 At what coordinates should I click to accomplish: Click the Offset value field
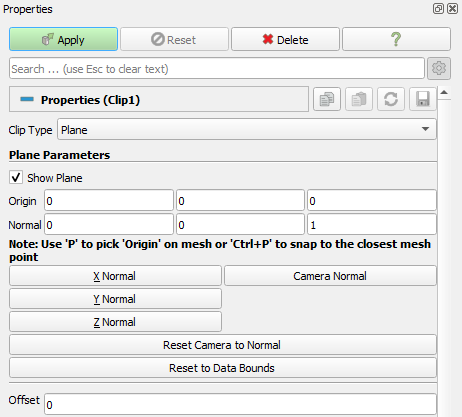tap(240, 404)
